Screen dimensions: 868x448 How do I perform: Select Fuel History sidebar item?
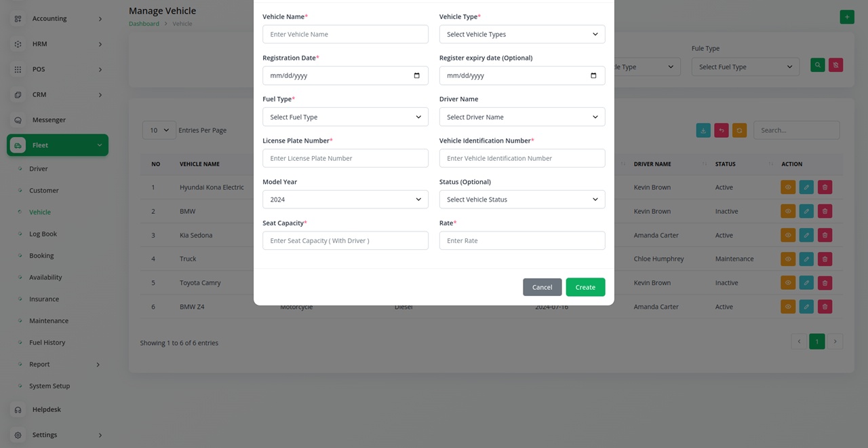point(47,342)
